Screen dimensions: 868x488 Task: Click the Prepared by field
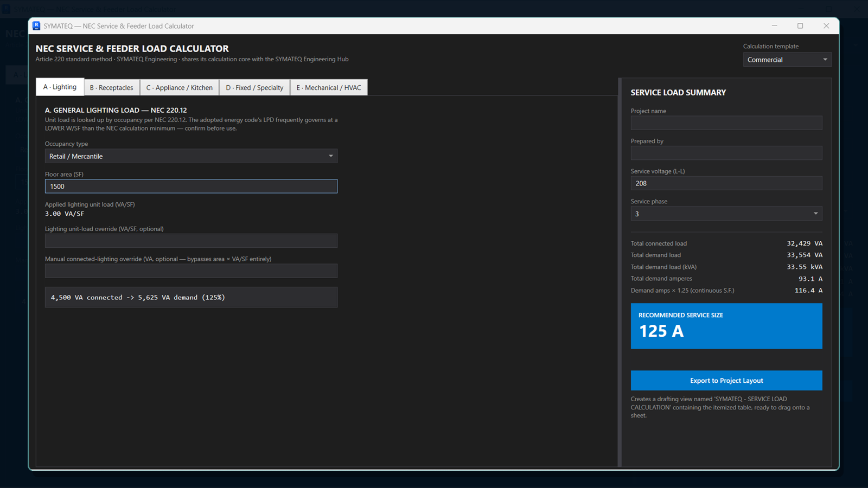pyautogui.click(x=726, y=153)
